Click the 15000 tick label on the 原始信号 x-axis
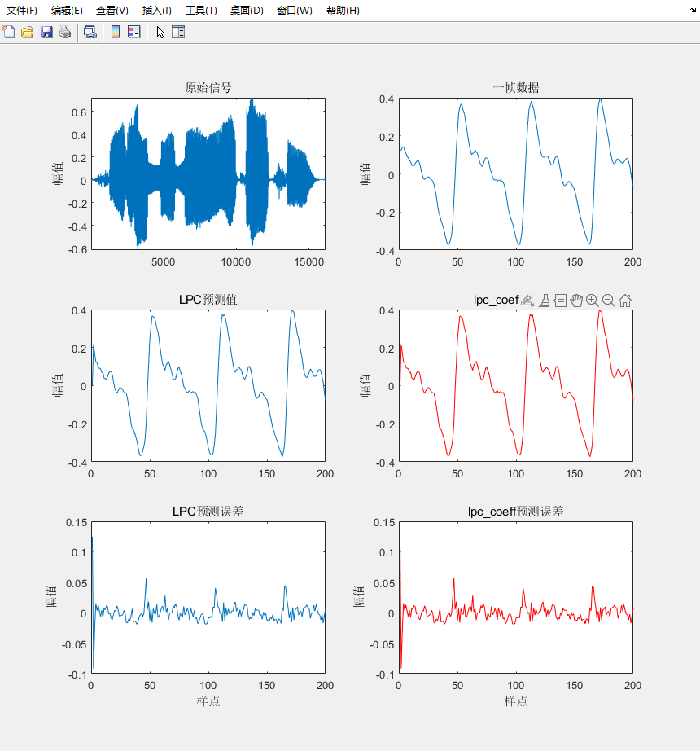The image size is (700, 751). pyautogui.click(x=309, y=262)
